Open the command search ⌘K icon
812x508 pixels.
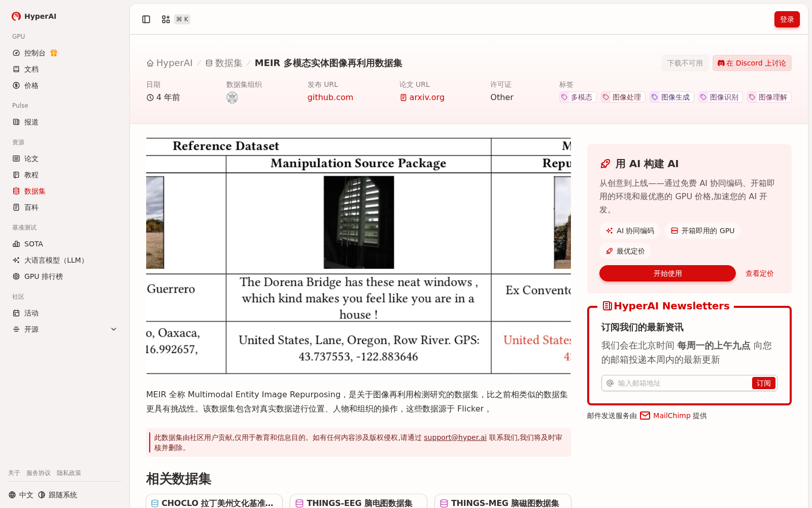coord(166,19)
